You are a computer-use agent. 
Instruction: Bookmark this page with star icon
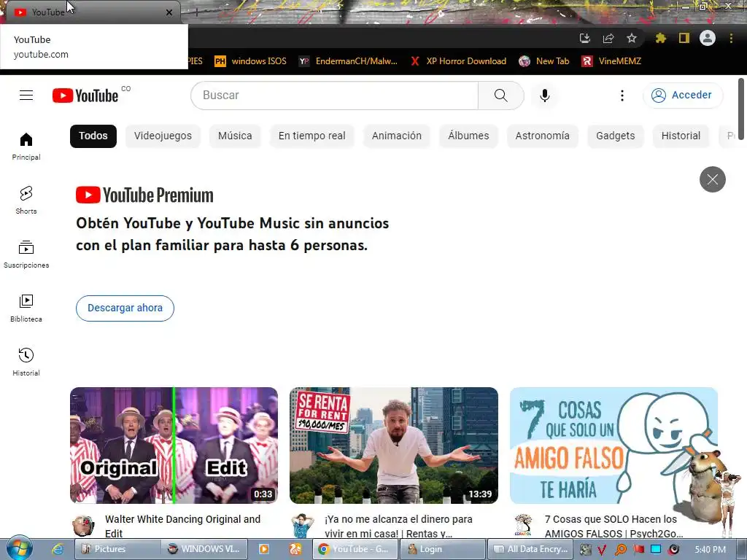[x=632, y=38]
